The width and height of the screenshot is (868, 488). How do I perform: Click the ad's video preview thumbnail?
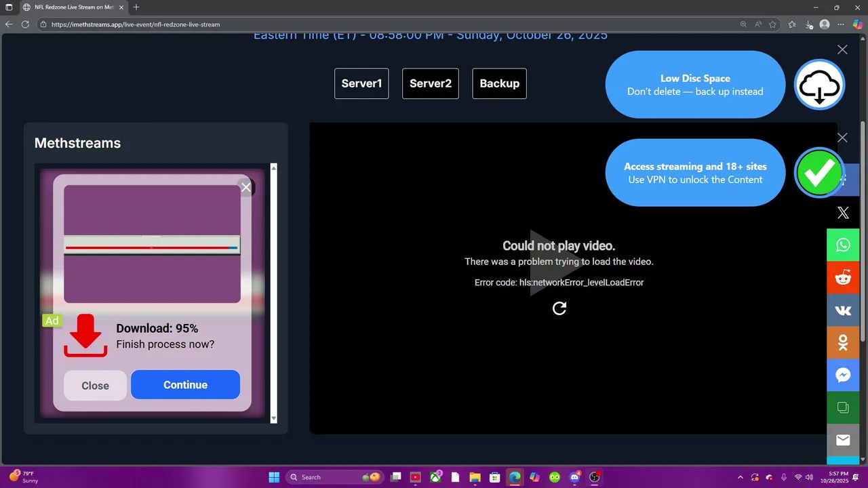[x=152, y=244]
